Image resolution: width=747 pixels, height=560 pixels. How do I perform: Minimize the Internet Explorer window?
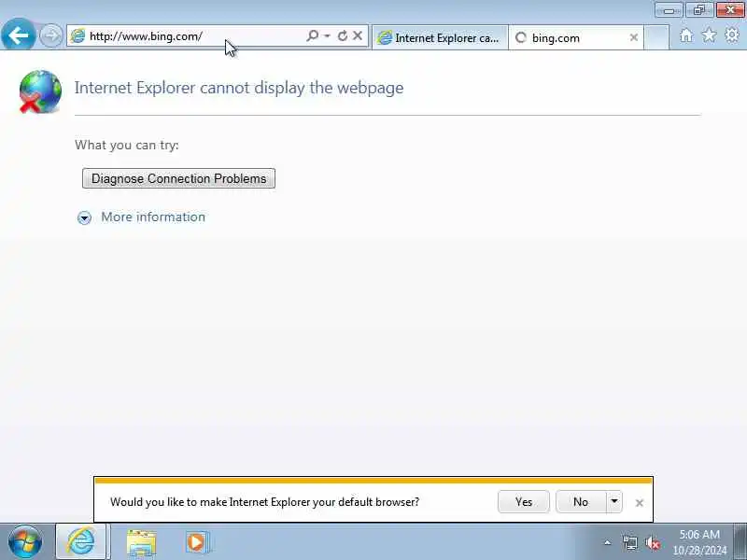coord(669,10)
